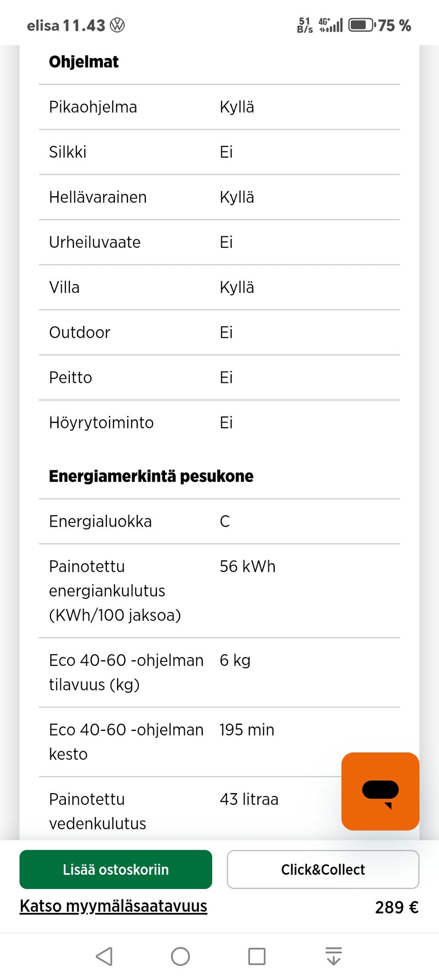The height and width of the screenshot is (980, 439).
Task: Choose the Click&Collect button
Action: [x=323, y=869]
